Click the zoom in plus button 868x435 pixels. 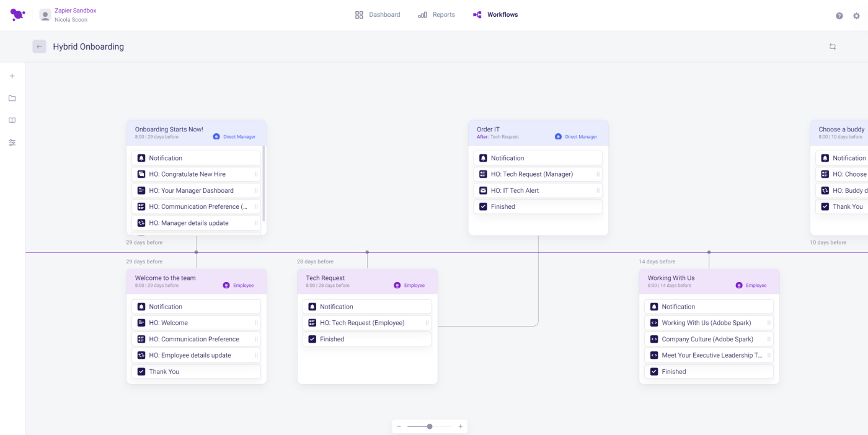(460, 426)
